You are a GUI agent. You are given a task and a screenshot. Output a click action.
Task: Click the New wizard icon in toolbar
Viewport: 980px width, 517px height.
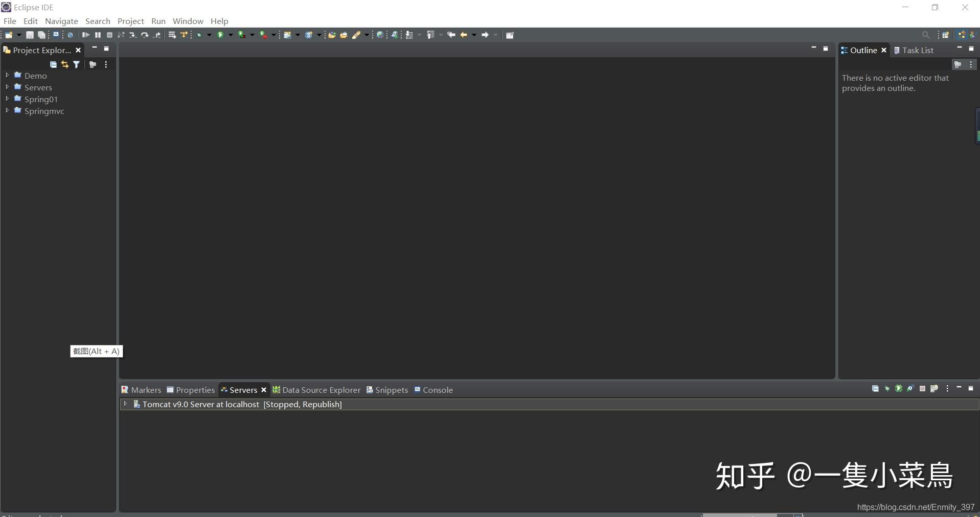coord(9,35)
